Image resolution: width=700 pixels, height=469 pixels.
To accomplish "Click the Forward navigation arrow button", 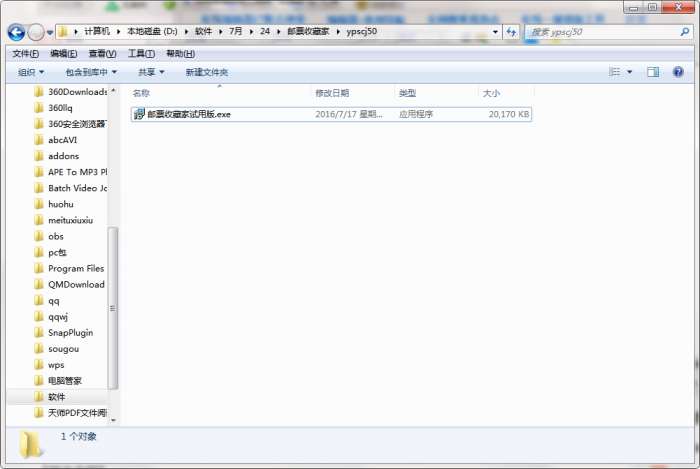I will [x=36, y=32].
